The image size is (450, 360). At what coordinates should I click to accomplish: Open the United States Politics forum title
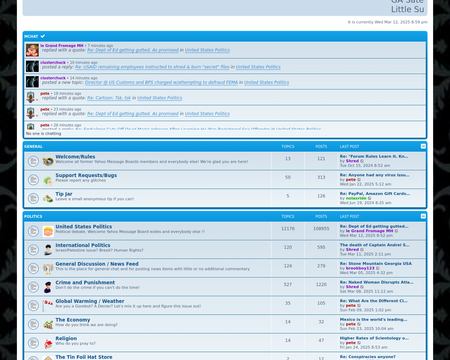point(84,227)
